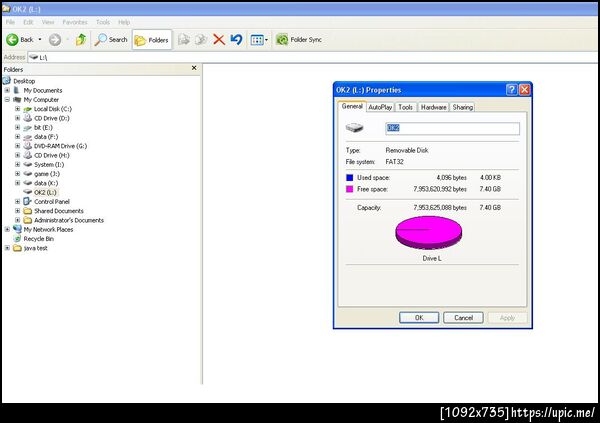
Task: Launch Folder Sync from the toolbar
Action: tap(299, 39)
